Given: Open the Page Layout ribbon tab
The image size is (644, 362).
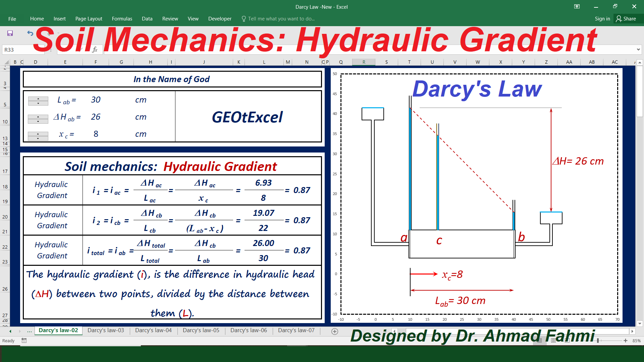Looking at the screenshot, I should pos(89,19).
